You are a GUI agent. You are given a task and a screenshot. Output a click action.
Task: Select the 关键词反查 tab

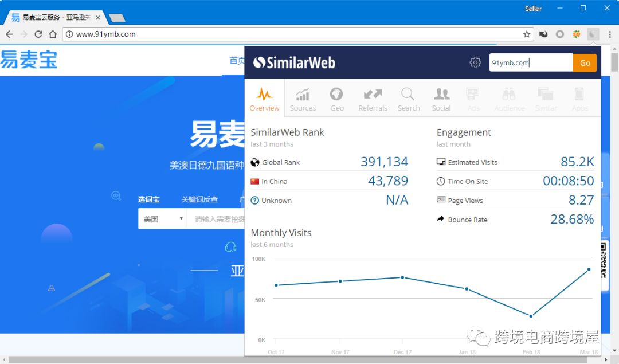[x=199, y=199]
